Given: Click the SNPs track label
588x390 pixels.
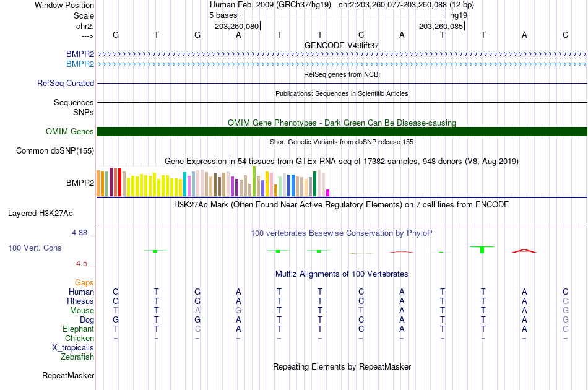Looking at the screenshot, I should coord(84,112).
